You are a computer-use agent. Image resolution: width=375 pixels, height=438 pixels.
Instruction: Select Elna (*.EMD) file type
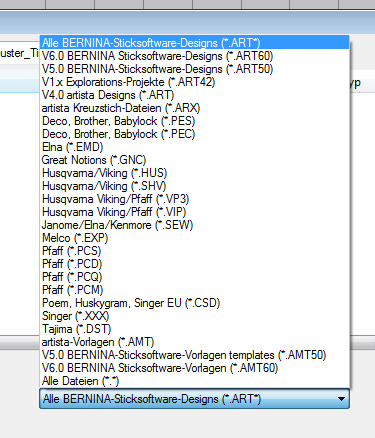(195, 147)
